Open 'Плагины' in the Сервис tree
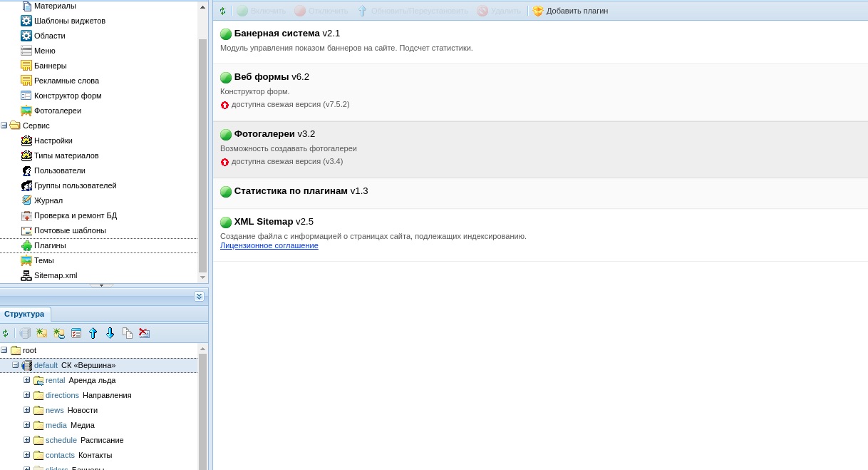Screen dimensions: 868x470 [x=50, y=245]
